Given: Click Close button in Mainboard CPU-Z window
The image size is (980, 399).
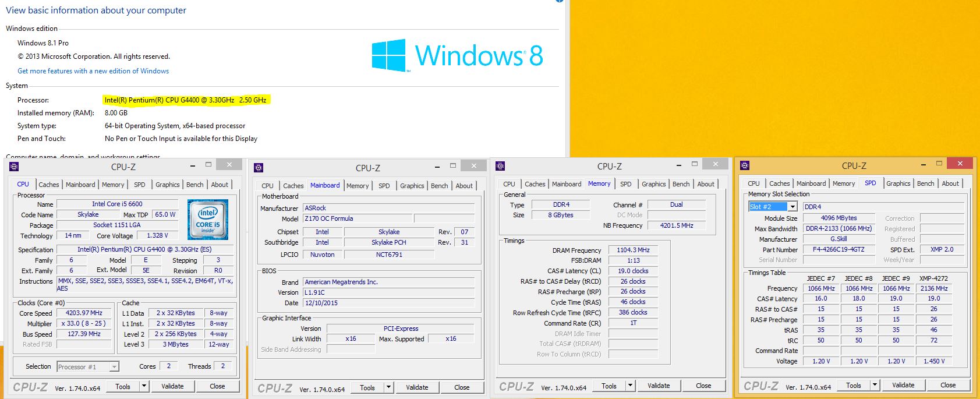Looking at the screenshot, I should (x=462, y=387).
